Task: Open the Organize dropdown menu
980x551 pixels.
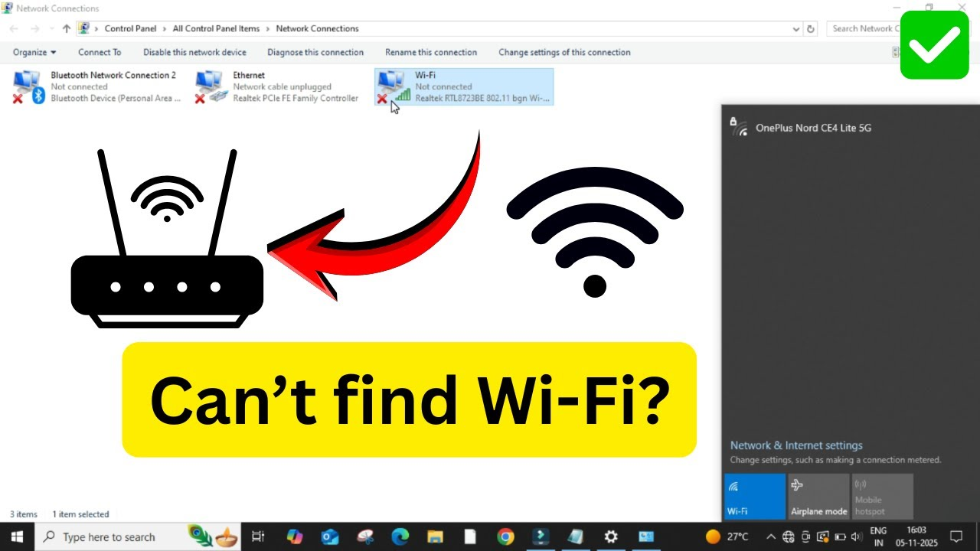Action: tap(34, 52)
